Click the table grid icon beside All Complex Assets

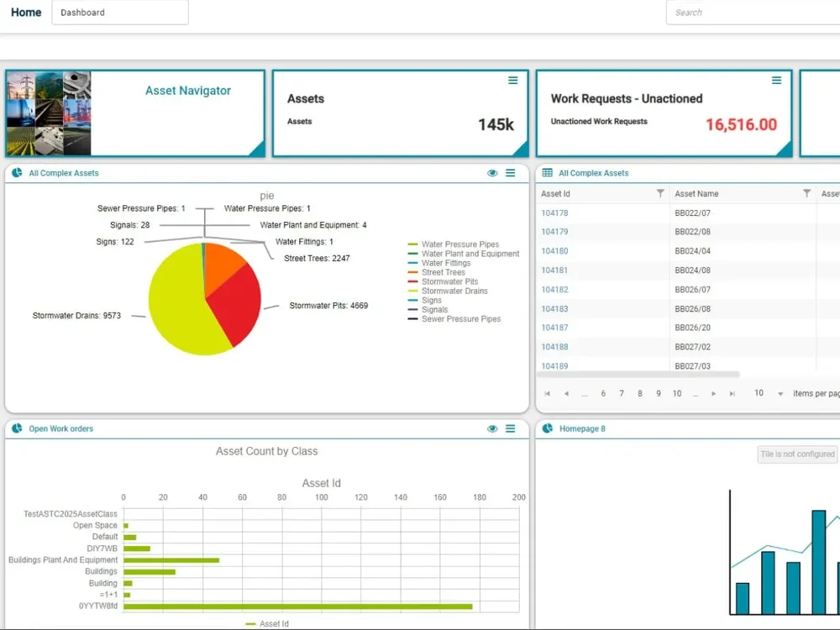547,172
